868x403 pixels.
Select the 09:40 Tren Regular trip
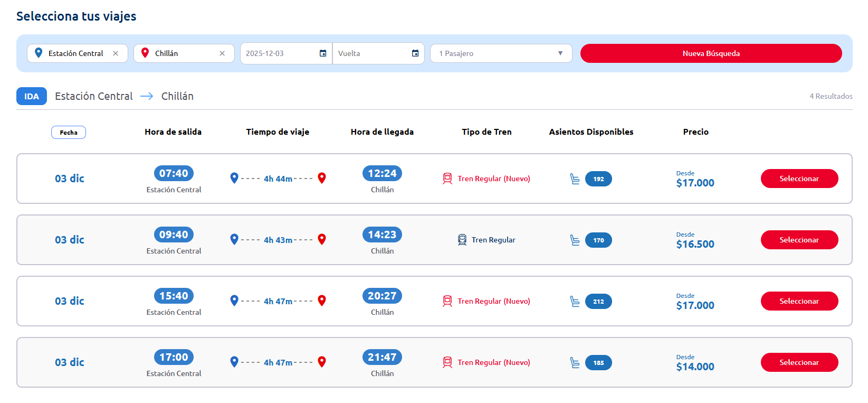tap(799, 240)
